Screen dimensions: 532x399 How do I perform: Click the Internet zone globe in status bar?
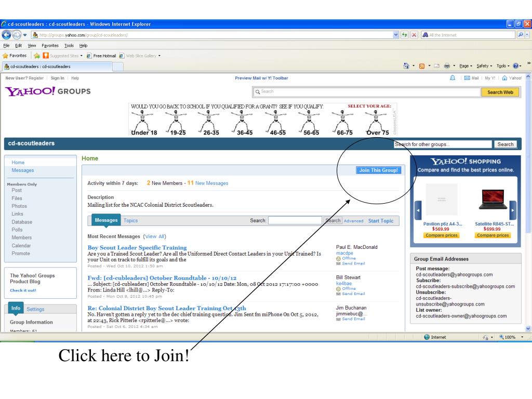tap(427, 337)
